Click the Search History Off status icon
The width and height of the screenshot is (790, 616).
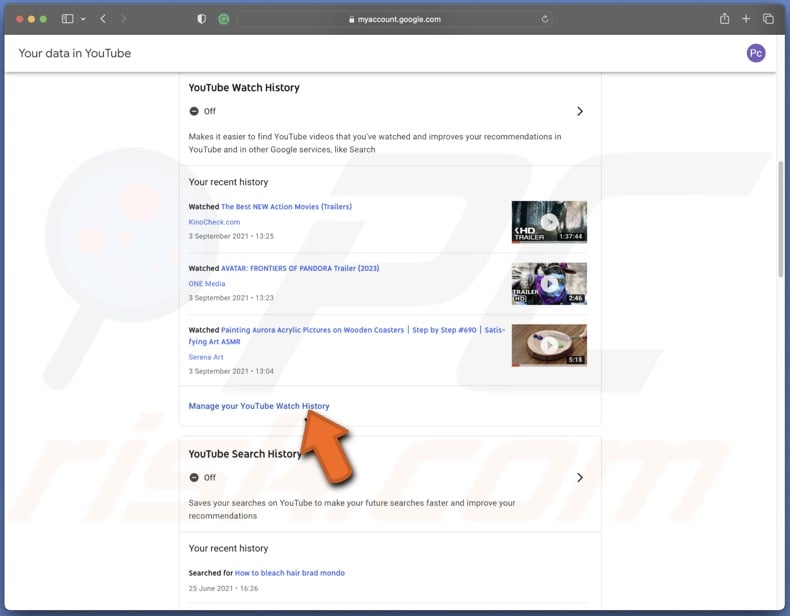pos(194,477)
